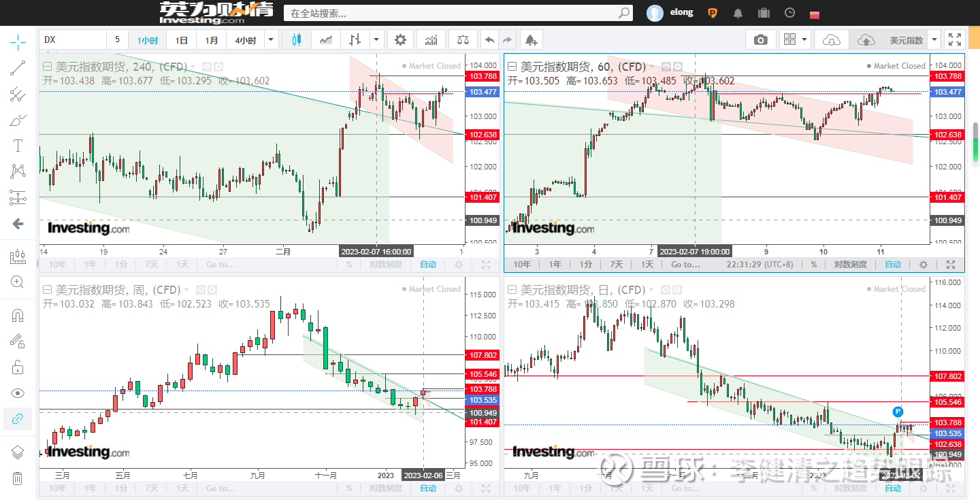This screenshot has width=980, height=500.
Task: Select the crosshair cursor tool
Action: click(x=18, y=43)
